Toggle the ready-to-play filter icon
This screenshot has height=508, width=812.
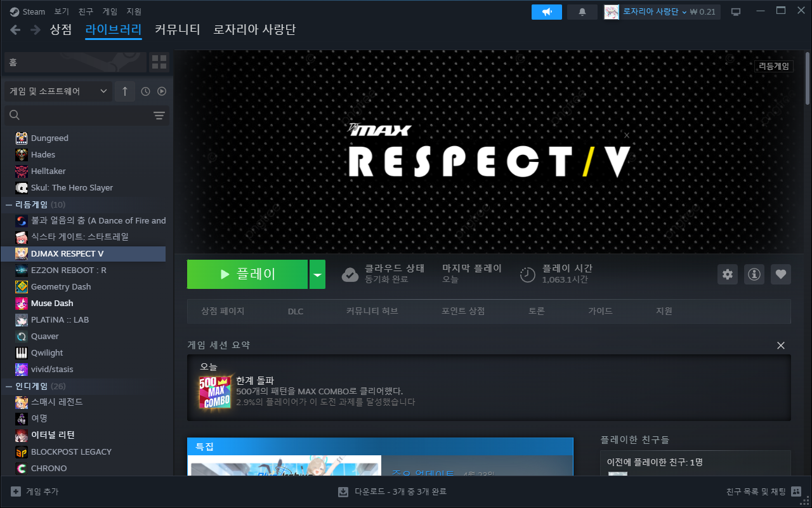162,91
